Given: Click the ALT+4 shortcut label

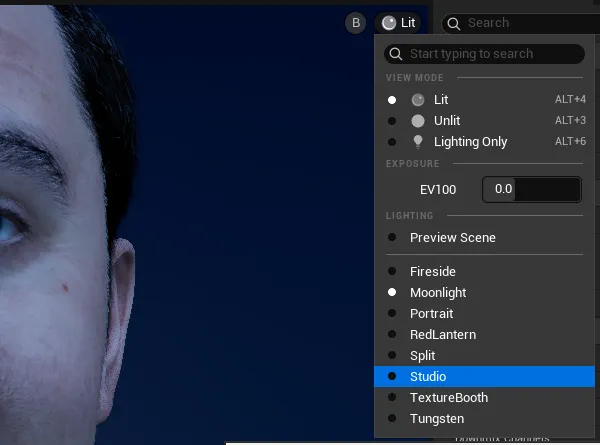Looking at the screenshot, I should (x=570, y=99).
